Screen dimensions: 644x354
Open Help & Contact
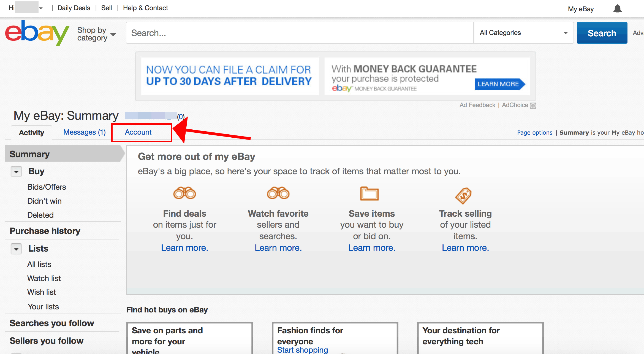coord(145,8)
